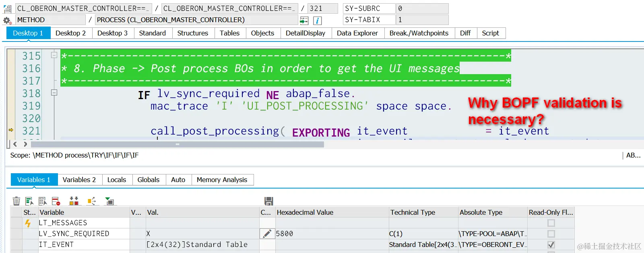The height and width of the screenshot is (253, 644).
Task: Switch to Desktop 3 tab
Action: (113, 33)
